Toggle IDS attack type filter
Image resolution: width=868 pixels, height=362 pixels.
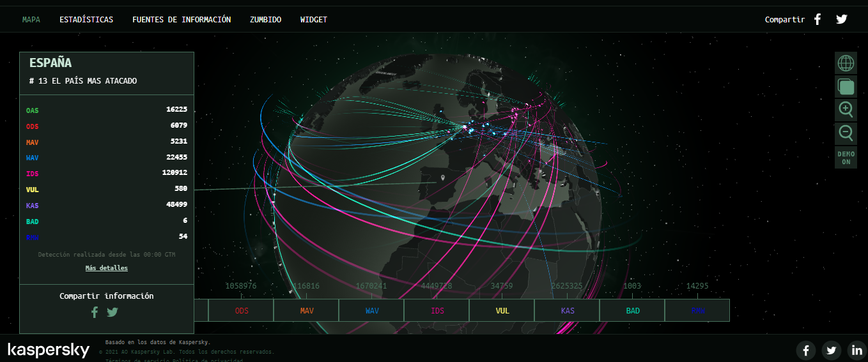click(437, 311)
